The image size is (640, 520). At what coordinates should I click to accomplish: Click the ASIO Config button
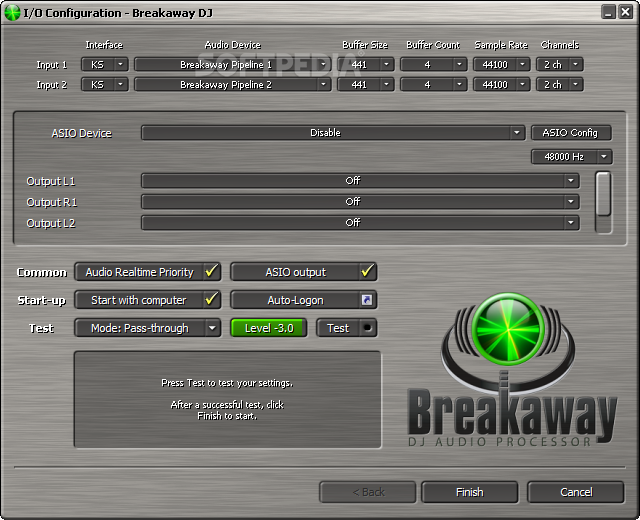pos(571,133)
